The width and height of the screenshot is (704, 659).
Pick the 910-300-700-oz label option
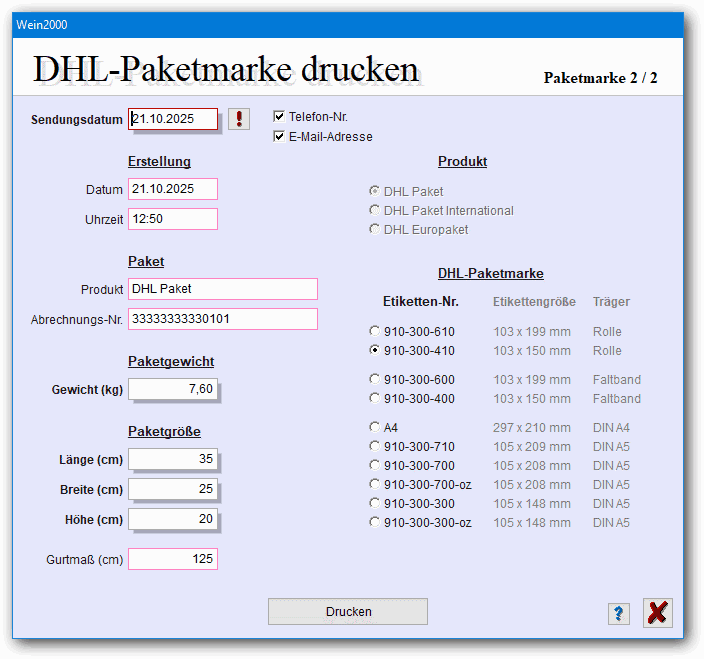coord(375,484)
